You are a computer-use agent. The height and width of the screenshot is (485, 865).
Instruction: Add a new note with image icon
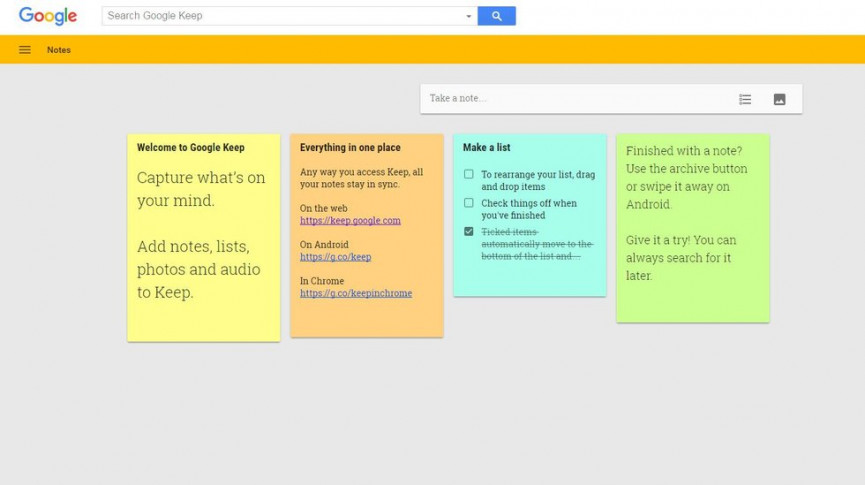779,99
